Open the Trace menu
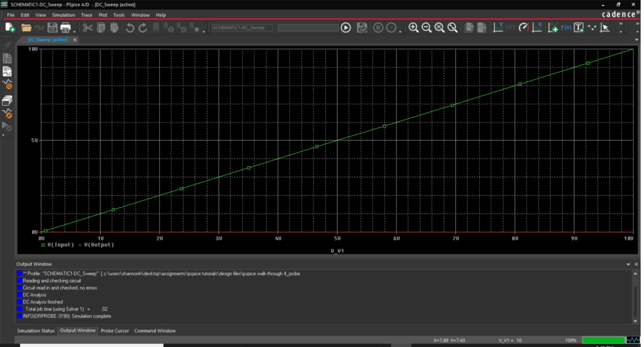 coord(87,15)
